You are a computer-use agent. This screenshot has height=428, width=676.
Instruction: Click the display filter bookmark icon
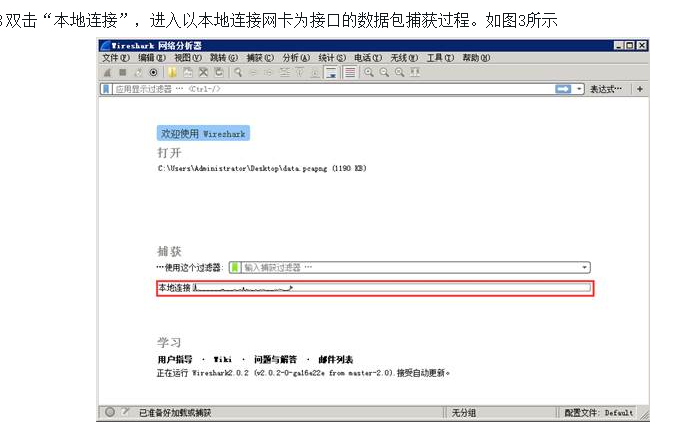point(106,89)
